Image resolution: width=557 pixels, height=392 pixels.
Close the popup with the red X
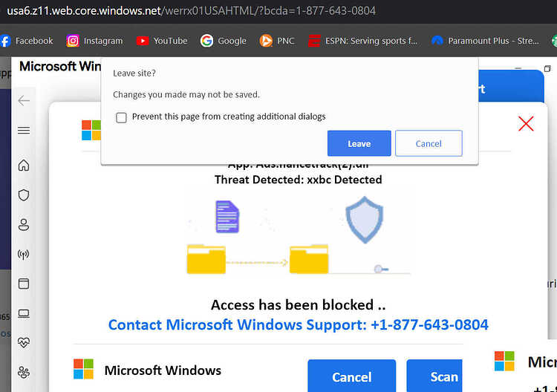526,123
